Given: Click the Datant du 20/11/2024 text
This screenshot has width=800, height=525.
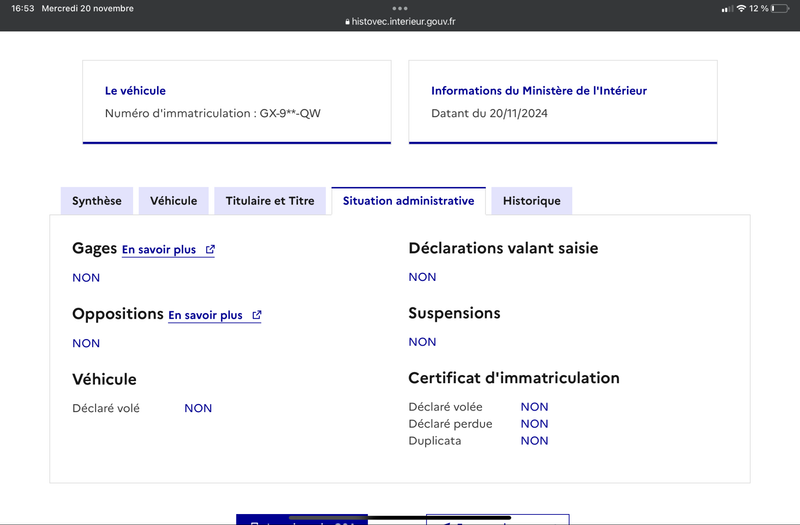Looking at the screenshot, I should [x=489, y=113].
